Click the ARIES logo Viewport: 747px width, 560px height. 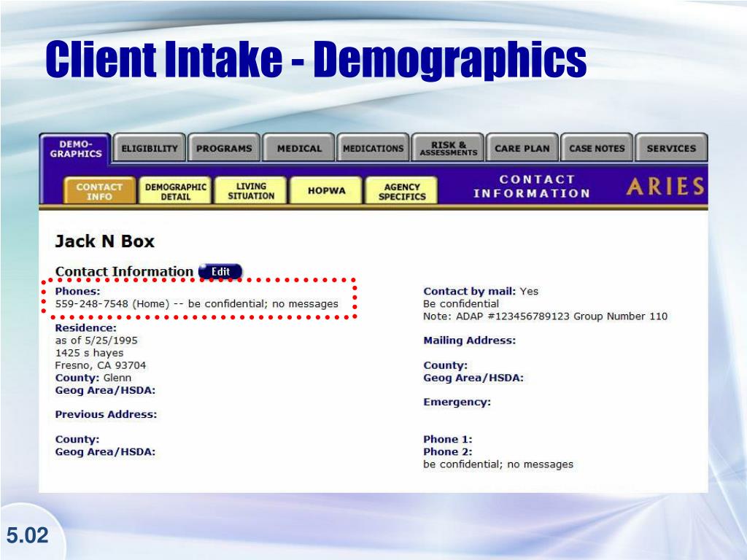point(665,186)
